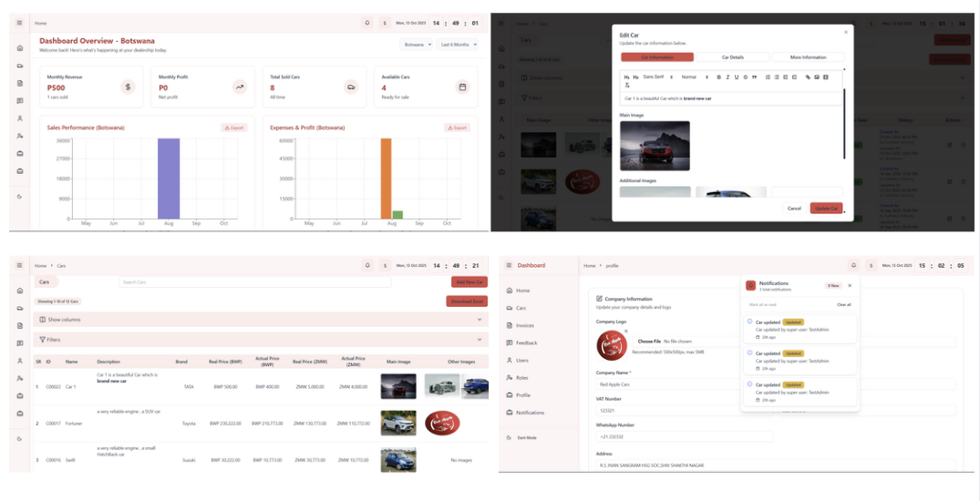Click the insert link icon in editor toolbar
The image size is (980, 501).
pyautogui.click(x=808, y=77)
